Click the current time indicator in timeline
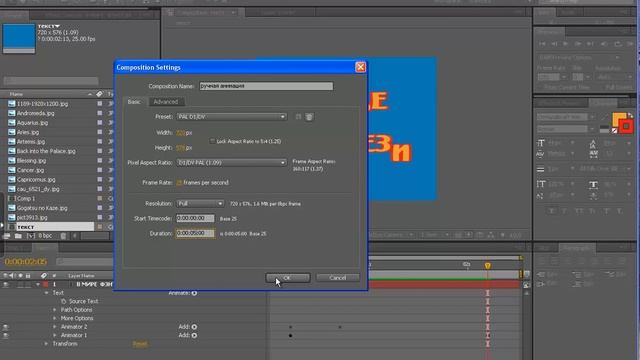 click(487, 266)
